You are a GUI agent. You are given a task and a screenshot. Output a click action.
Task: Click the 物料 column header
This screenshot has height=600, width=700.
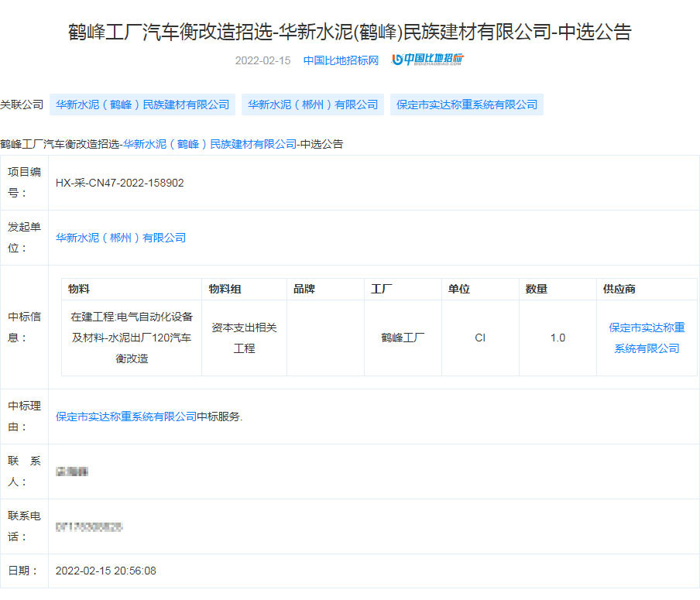(x=79, y=289)
